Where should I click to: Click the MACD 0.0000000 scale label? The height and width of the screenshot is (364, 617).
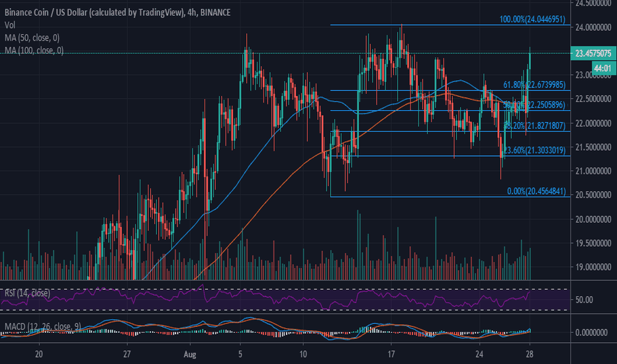pyautogui.click(x=591, y=332)
